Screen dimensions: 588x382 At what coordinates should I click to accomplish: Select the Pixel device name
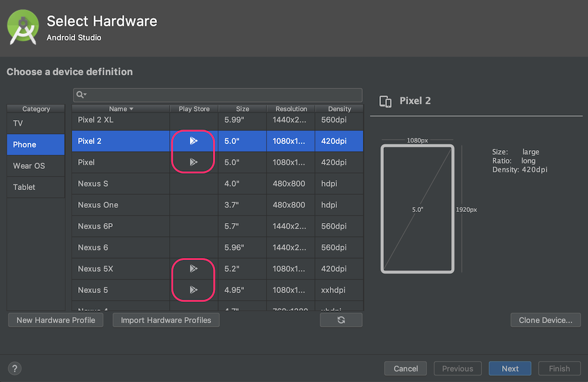[x=86, y=162]
